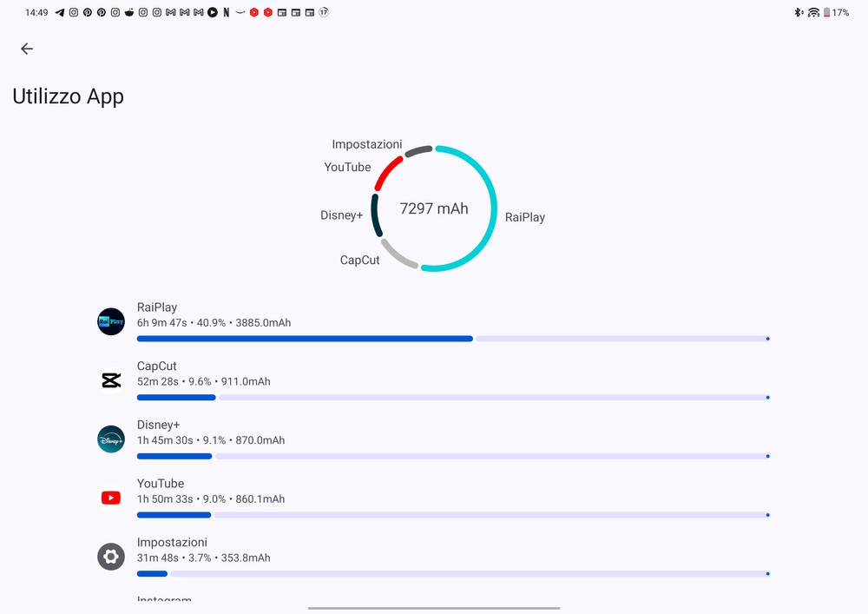The height and width of the screenshot is (614, 868).
Task: Click the RaiPlay usage progress bar
Action: (x=453, y=339)
